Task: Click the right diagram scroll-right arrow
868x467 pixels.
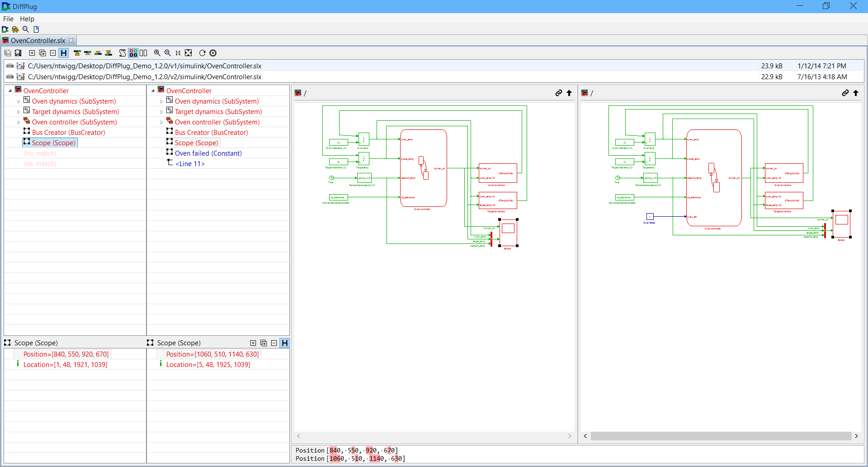Action: click(x=856, y=436)
